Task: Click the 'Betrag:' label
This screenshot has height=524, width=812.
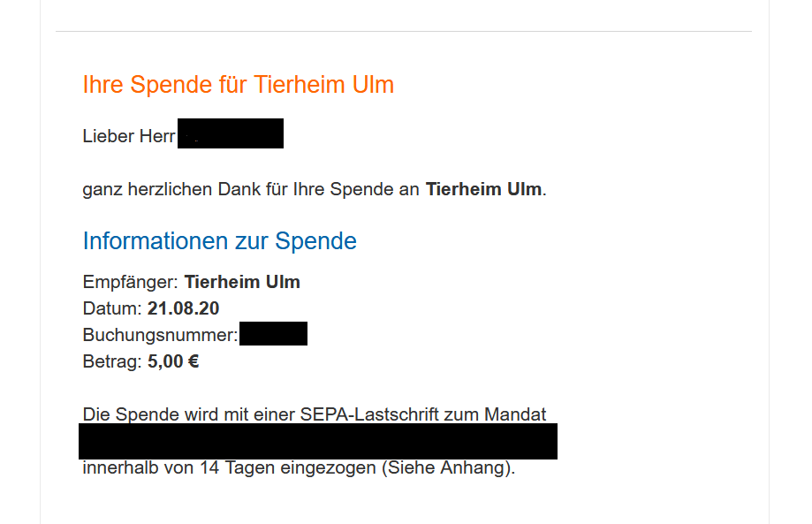Action: (112, 361)
